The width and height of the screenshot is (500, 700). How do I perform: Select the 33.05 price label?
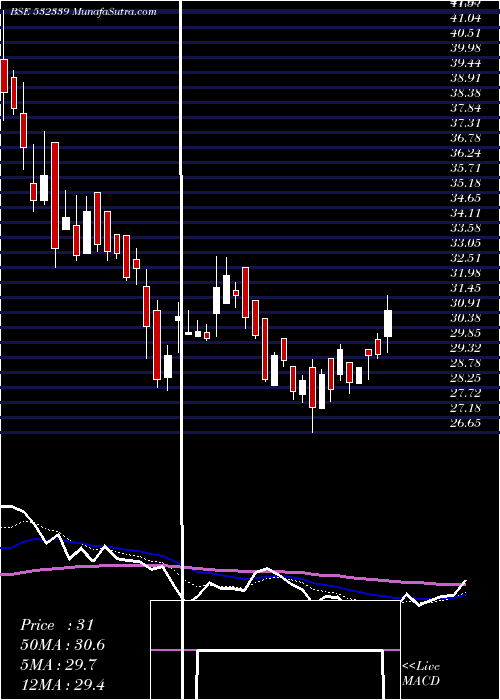tap(465, 243)
